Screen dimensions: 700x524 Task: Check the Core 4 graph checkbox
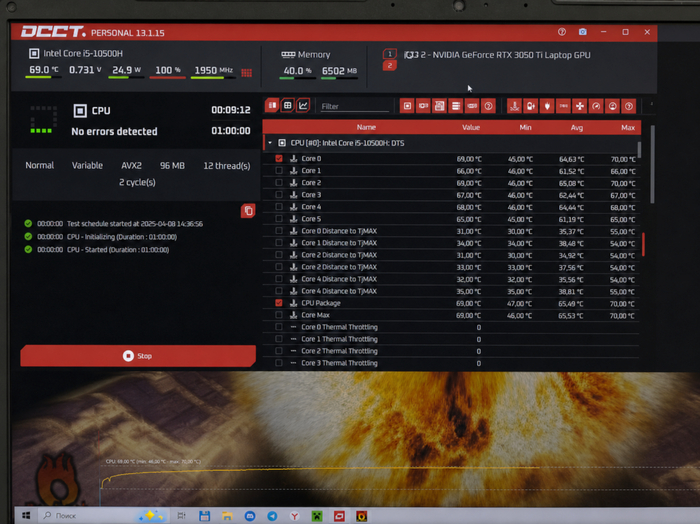pos(279,207)
